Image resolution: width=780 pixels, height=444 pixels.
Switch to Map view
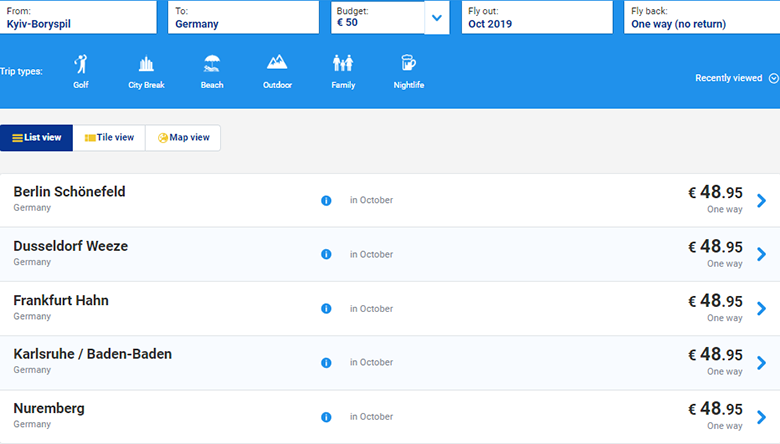(x=183, y=138)
